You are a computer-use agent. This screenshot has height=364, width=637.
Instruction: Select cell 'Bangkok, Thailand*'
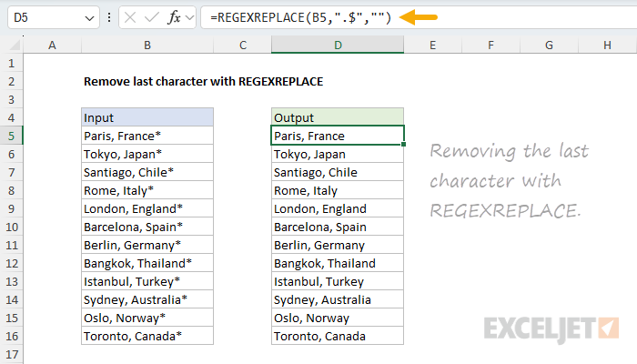[147, 263]
